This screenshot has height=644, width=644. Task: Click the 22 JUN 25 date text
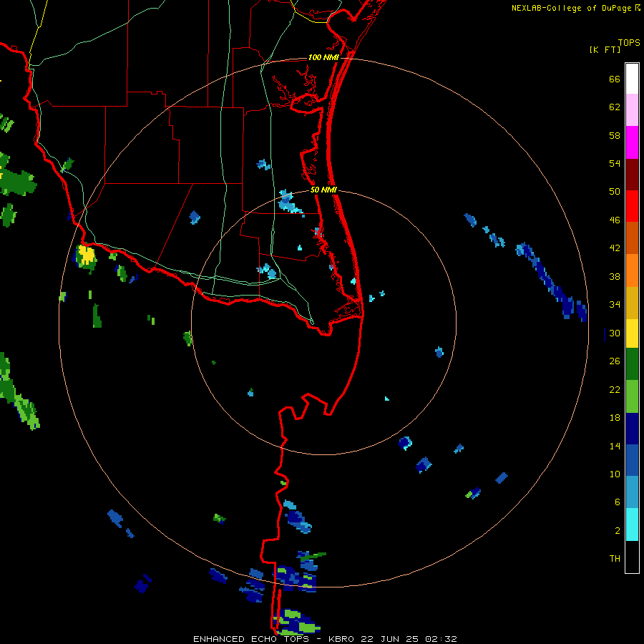[390, 639]
